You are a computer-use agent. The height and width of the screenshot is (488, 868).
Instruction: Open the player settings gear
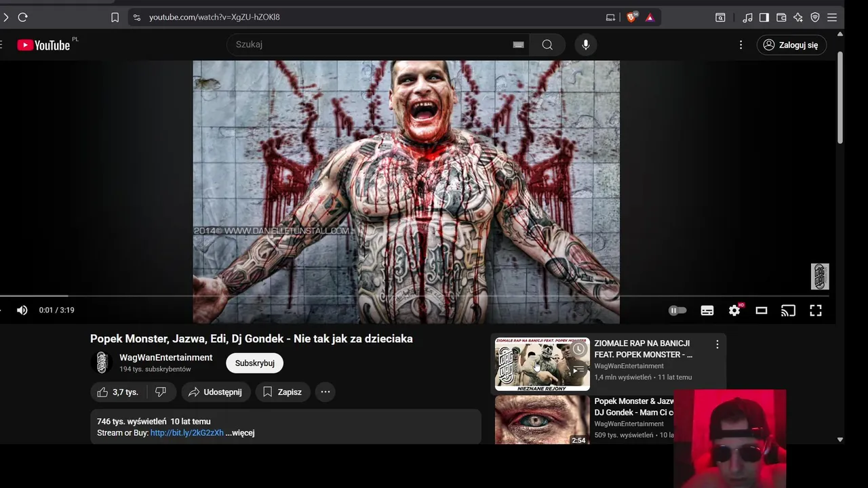point(734,310)
